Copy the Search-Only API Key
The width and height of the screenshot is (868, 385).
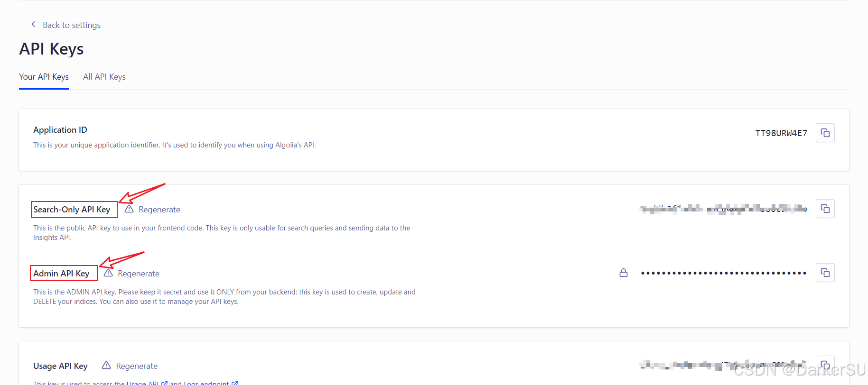825,209
